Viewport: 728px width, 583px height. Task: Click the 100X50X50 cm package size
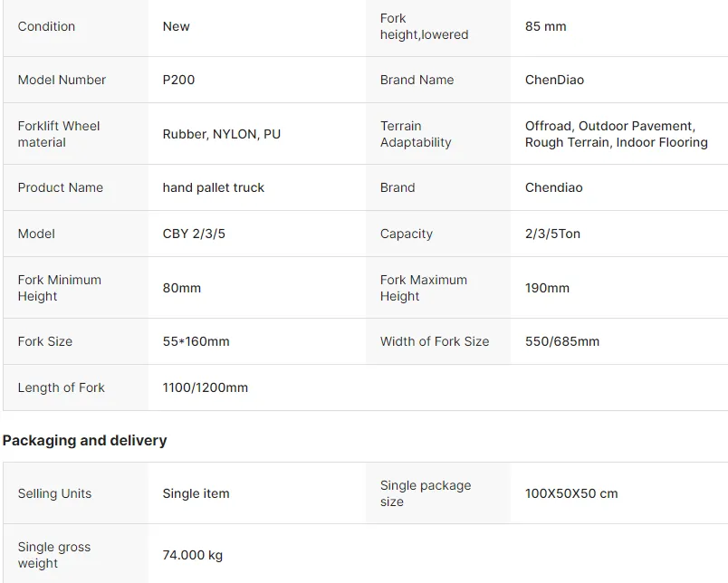(571, 493)
